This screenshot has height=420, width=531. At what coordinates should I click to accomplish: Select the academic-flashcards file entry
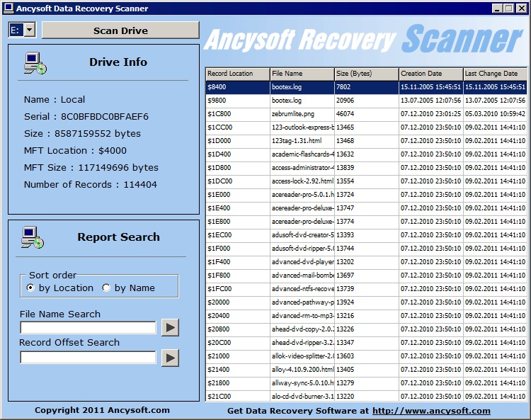pyautogui.click(x=302, y=154)
